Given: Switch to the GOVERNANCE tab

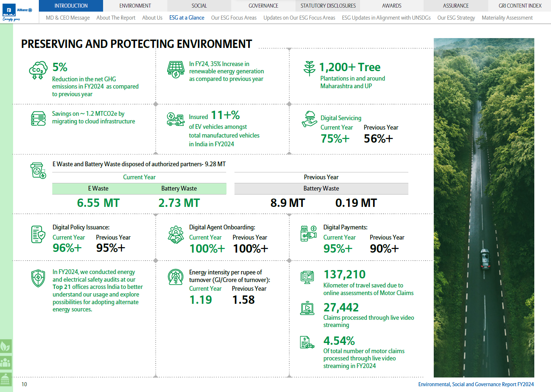Looking at the screenshot, I should 263,6.
